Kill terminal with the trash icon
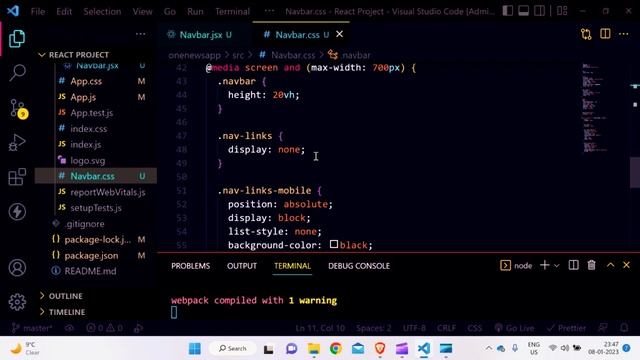640x360 pixels. (x=591, y=265)
